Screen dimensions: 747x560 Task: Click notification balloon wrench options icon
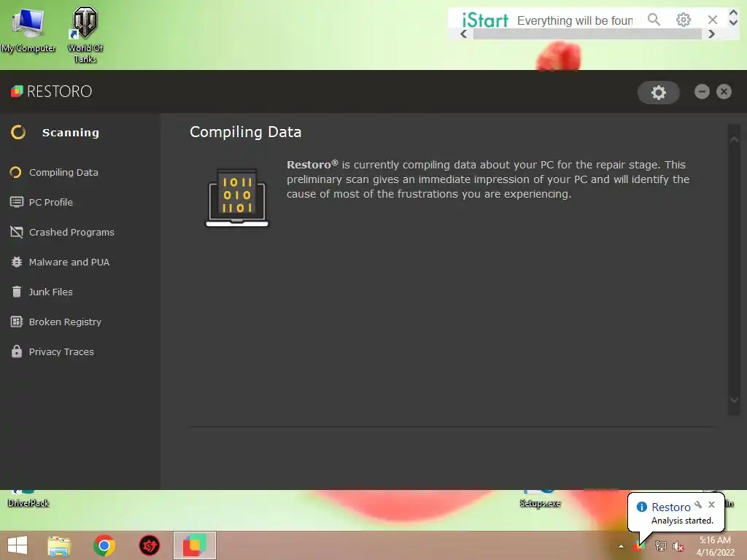click(698, 505)
